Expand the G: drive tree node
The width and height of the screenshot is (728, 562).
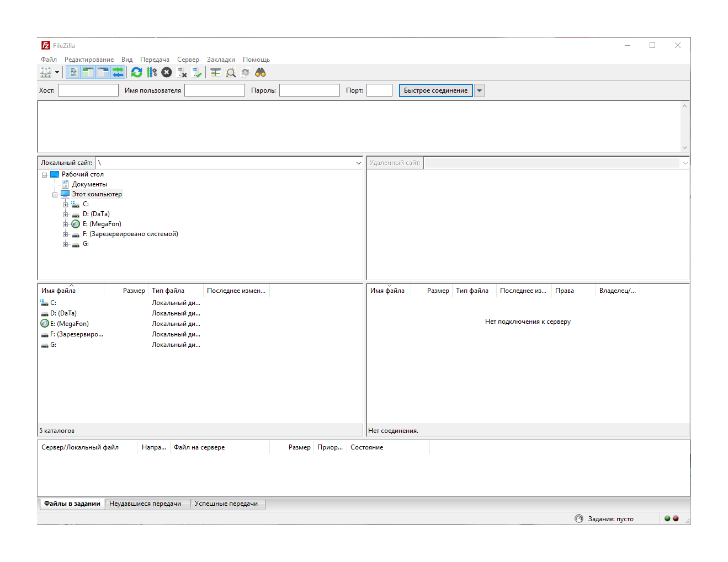point(65,244)
